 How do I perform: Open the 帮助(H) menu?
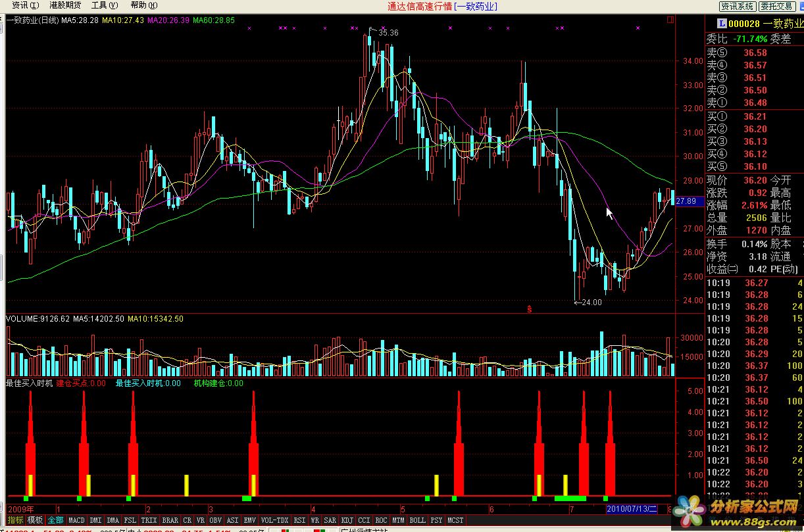tap(143, 5)
